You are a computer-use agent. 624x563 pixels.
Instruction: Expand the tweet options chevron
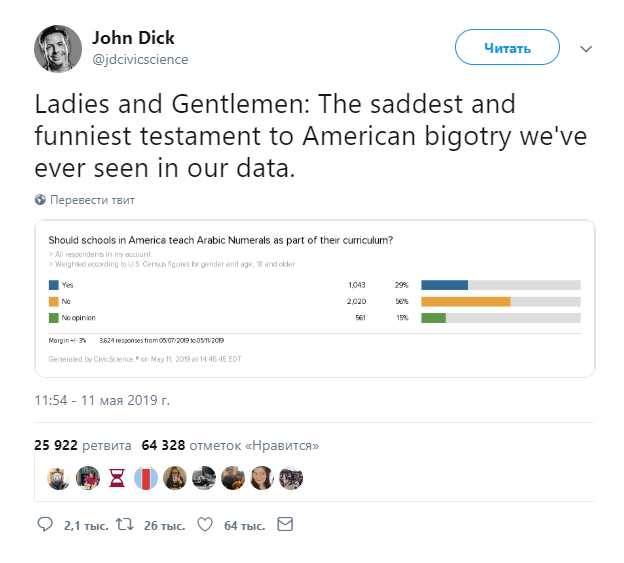[x=586, y=49]
